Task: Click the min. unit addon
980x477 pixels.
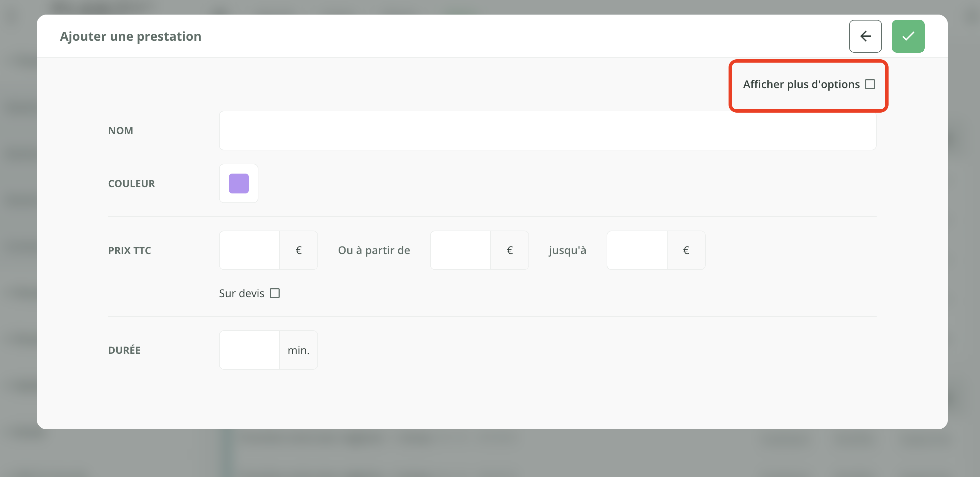Action: pyautogui.click(x=299, y=350)
